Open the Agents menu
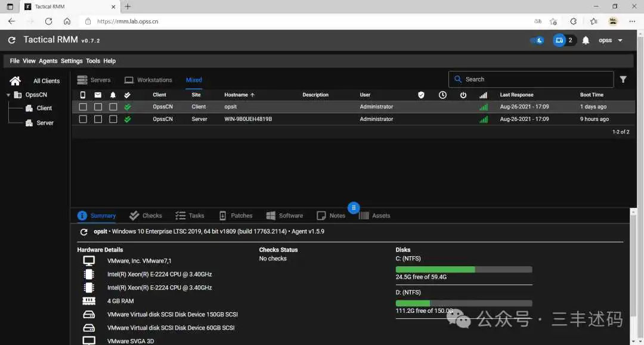The width and height of the screenshot is (644, 345). click(x=48, y=61)
